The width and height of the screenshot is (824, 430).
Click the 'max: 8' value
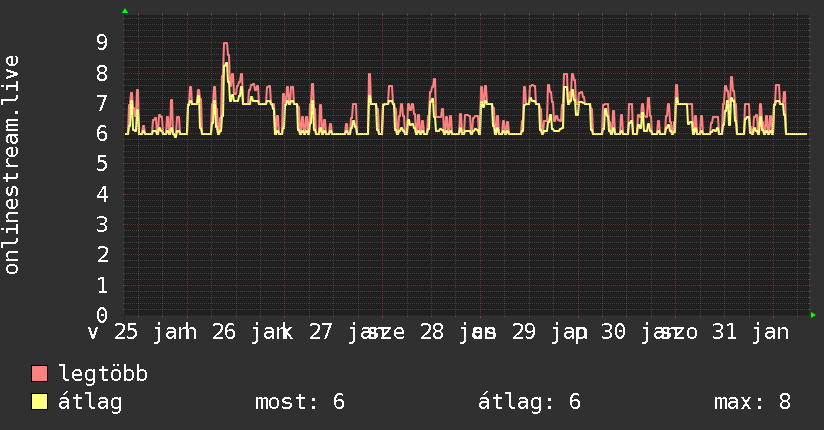tap(752, 402)
